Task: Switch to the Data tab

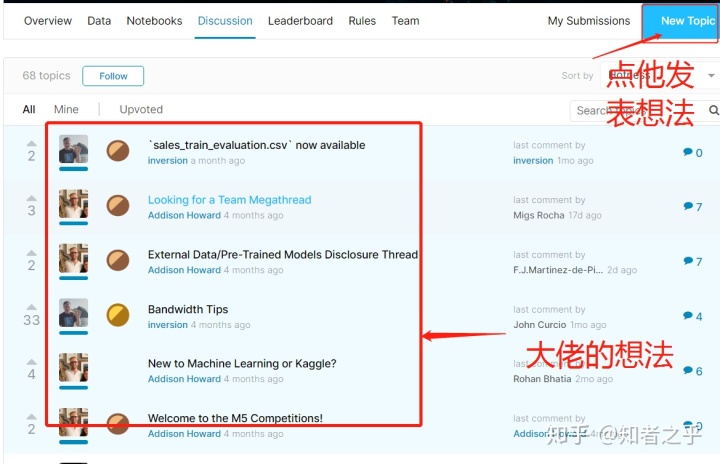Action: [99, 21]
